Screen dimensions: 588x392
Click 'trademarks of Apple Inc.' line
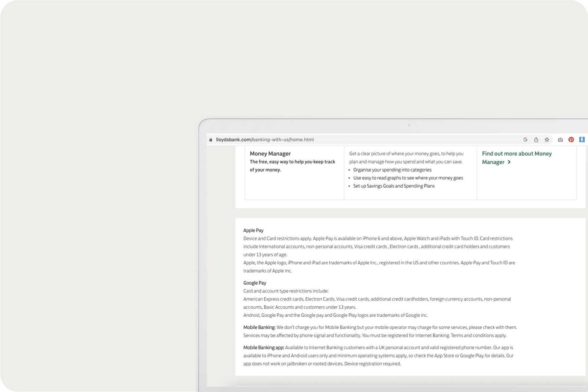pos(267,271)
